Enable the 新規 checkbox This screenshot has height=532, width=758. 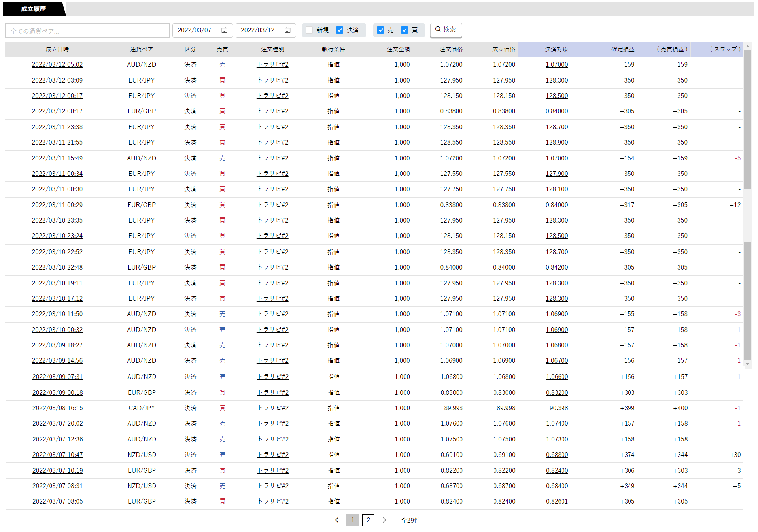coord(309,30)
